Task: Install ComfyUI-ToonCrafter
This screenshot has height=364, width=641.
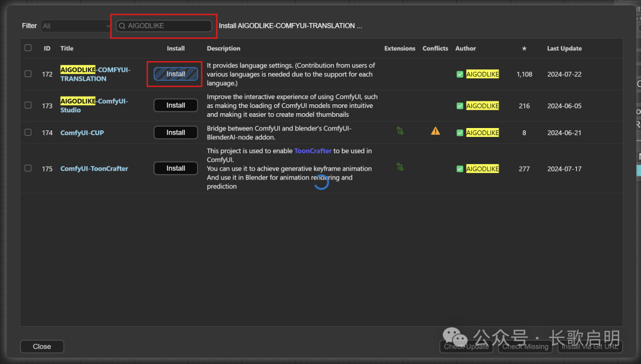Action: (x=176, y=168)
